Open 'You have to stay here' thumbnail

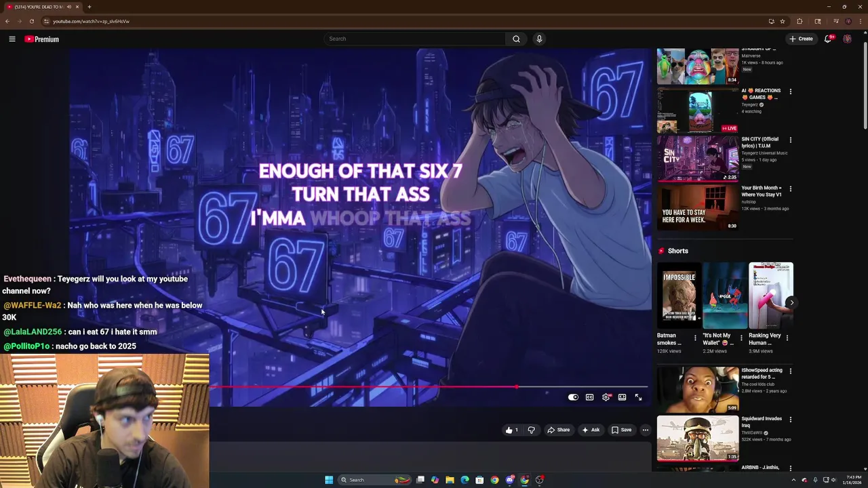click(697, 207)
